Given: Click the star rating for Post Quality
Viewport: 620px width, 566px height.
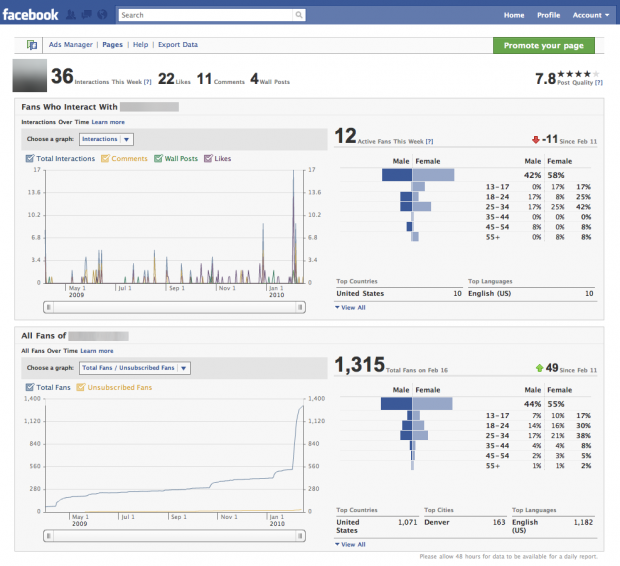Looking at the screenshot, I should coord(578,74).
